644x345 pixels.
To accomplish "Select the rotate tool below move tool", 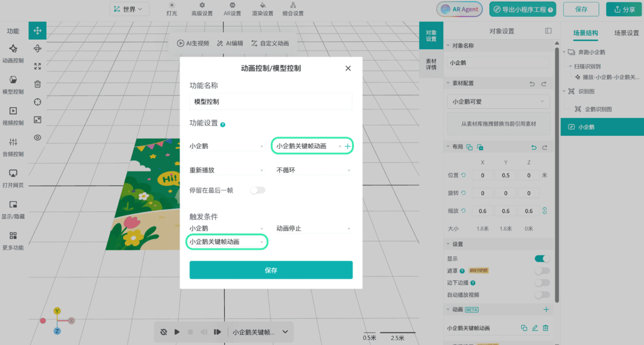I will click(38, 49).
